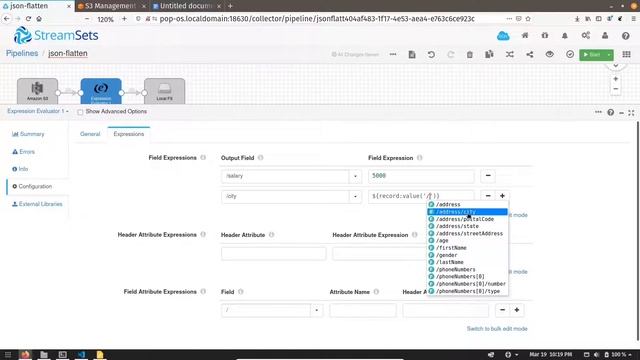
Task: Add a field attribute expression row
Action: pos(517,310)
